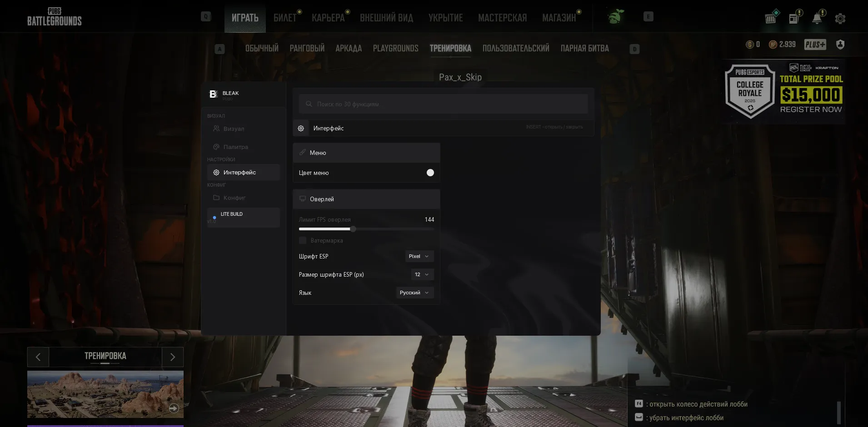Click the Q key hint icon
Viewport: 868px width, 427px height.
click(x=206, y=17)
